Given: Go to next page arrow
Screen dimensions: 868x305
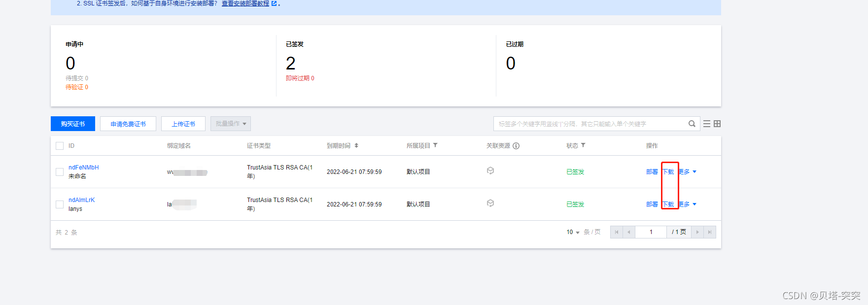Looking at the screenshot, I should [697, 232].
